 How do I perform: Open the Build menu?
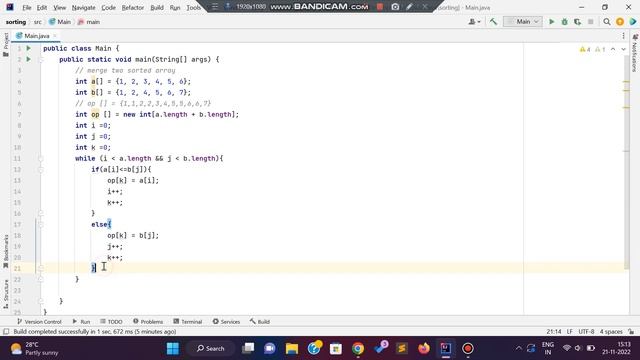tap(157, 7)
